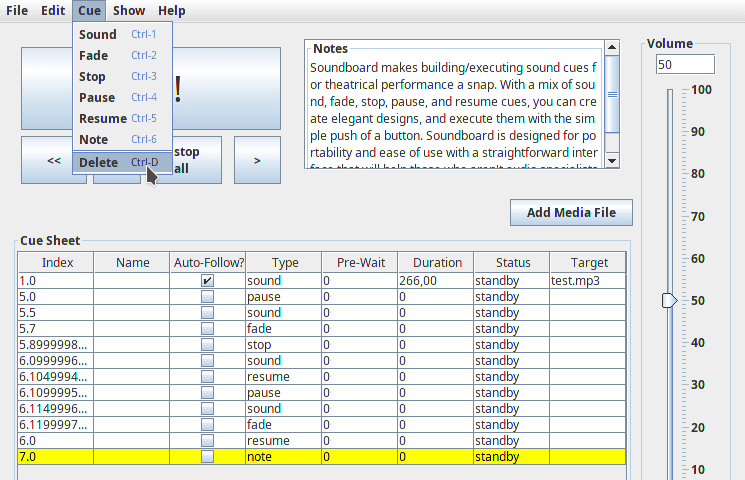The image size is (745, 480).
Task: Open the File menu
Action: point(17,10)
